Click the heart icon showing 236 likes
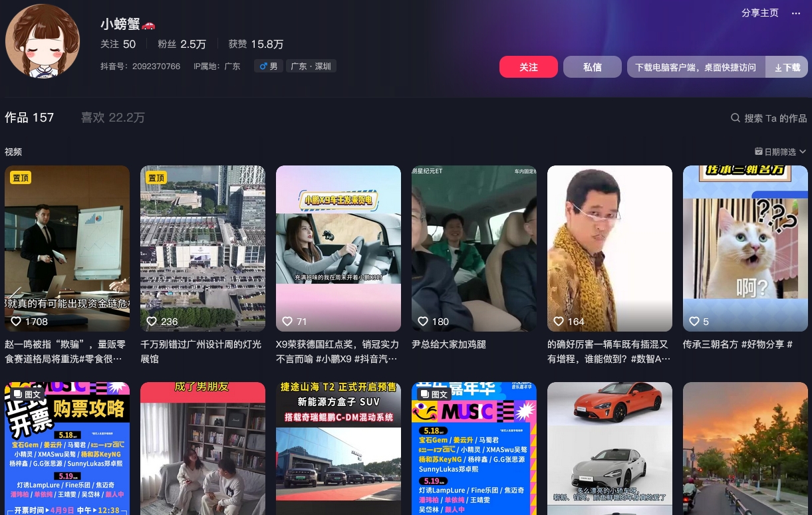 (152, 321)
